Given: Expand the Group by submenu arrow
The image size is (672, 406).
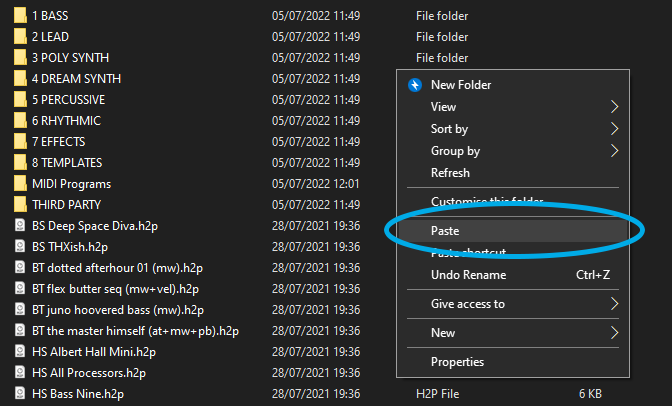Looking at the screenshot, I should coord(614,151).
